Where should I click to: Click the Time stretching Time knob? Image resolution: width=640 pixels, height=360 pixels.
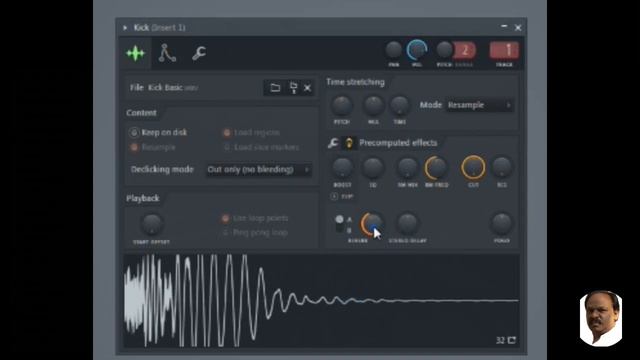400,106
